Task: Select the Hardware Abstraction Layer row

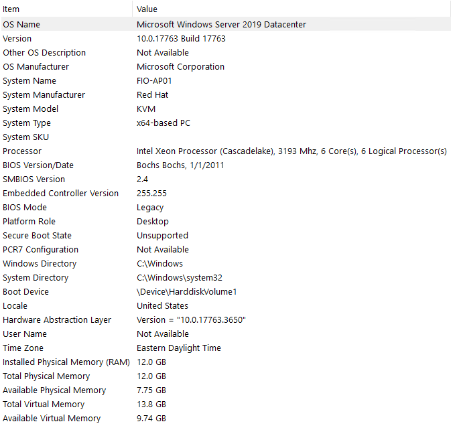Action: coord(225,320)
